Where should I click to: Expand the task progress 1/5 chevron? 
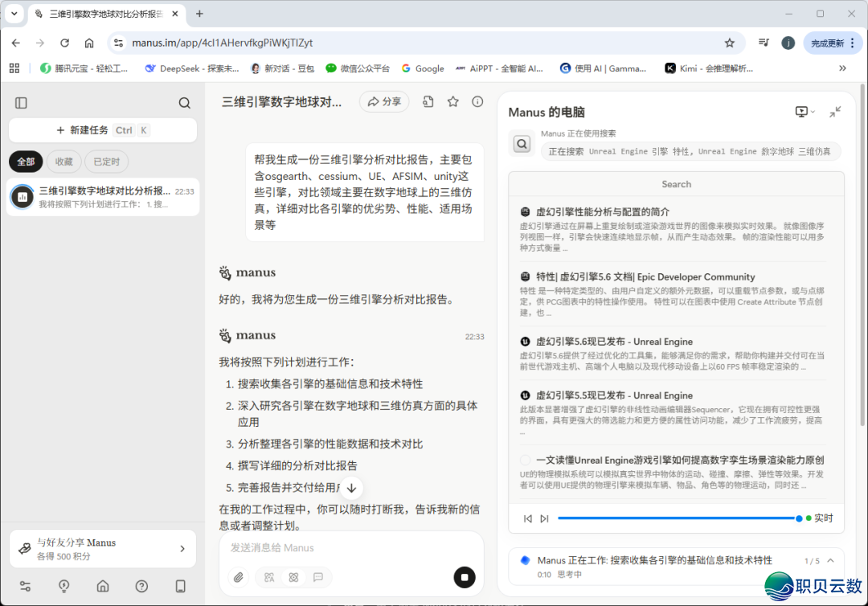pyautogui.click(x=830, y=561)
